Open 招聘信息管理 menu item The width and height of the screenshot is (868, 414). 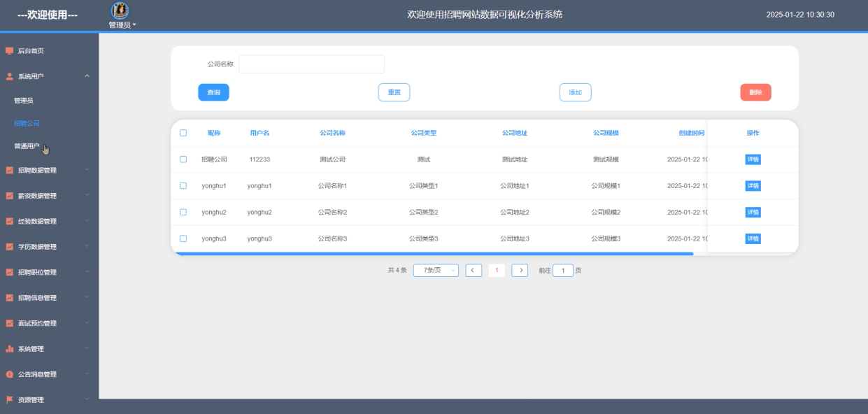49,298
